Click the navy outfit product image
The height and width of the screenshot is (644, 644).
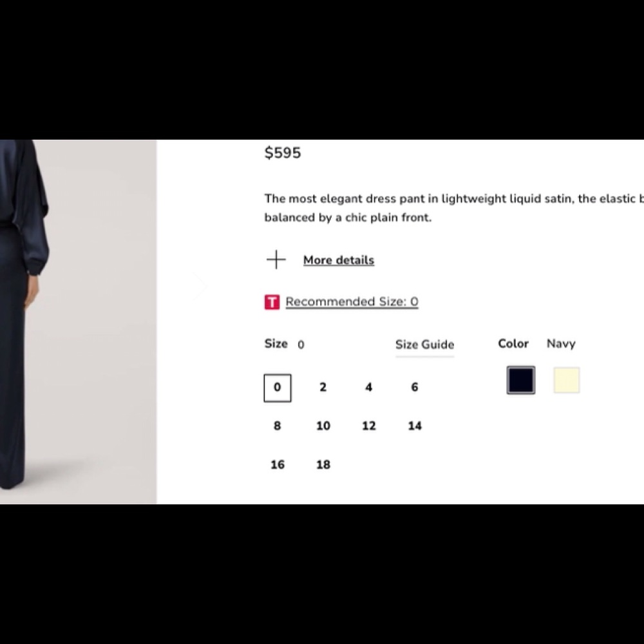tap(78, 321)
